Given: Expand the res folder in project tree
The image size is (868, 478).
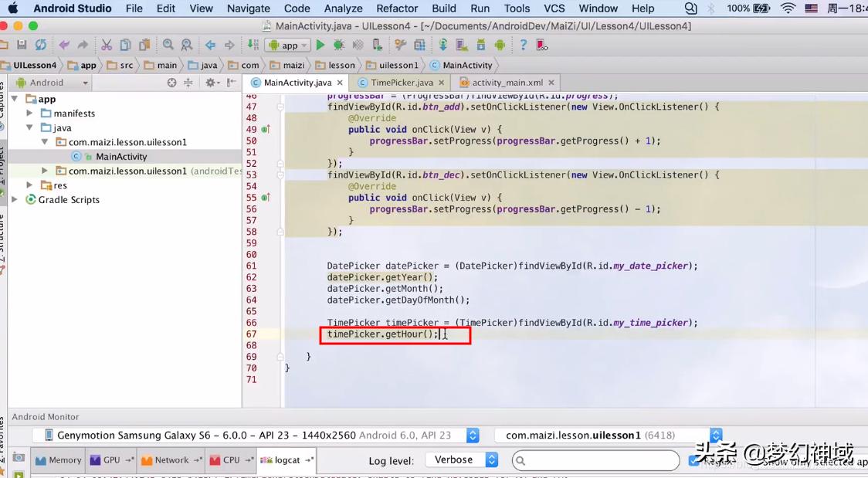Looking at the screenshot, I should (x=30, y=185).
